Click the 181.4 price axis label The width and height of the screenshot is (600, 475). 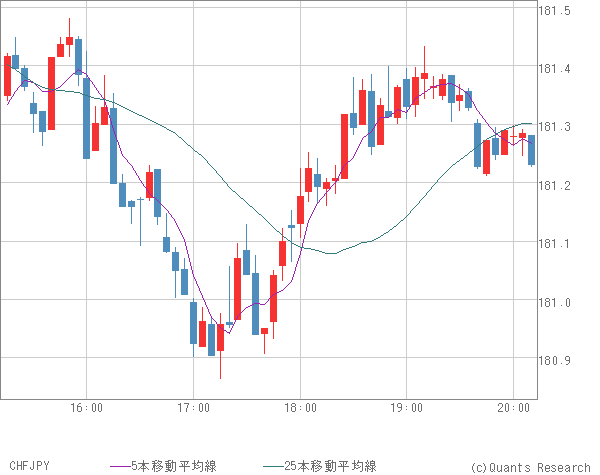coord(554,69)
